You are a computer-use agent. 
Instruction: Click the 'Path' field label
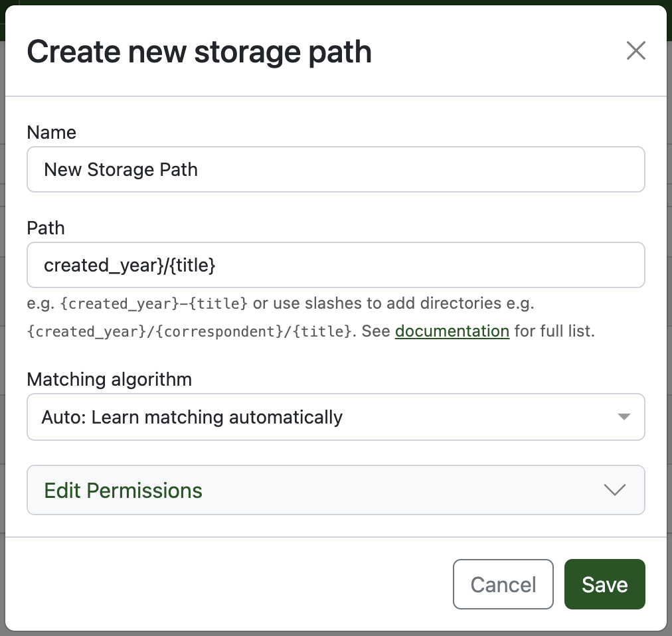46,228
